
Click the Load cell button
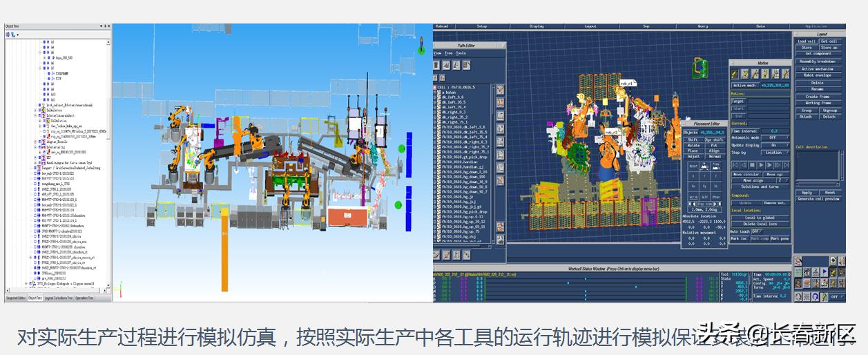pos(807,41)
